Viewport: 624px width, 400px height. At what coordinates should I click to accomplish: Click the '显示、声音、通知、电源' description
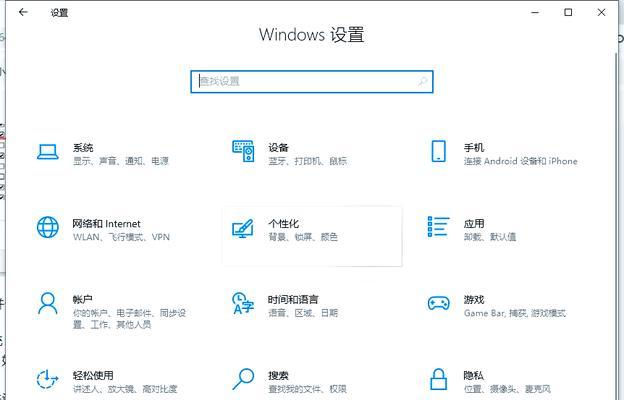click(x=121, y=161)
